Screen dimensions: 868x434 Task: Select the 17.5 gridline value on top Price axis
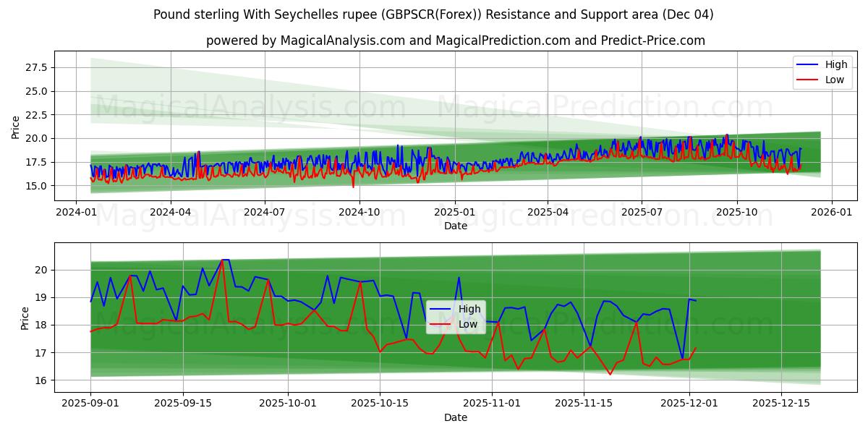38,161
